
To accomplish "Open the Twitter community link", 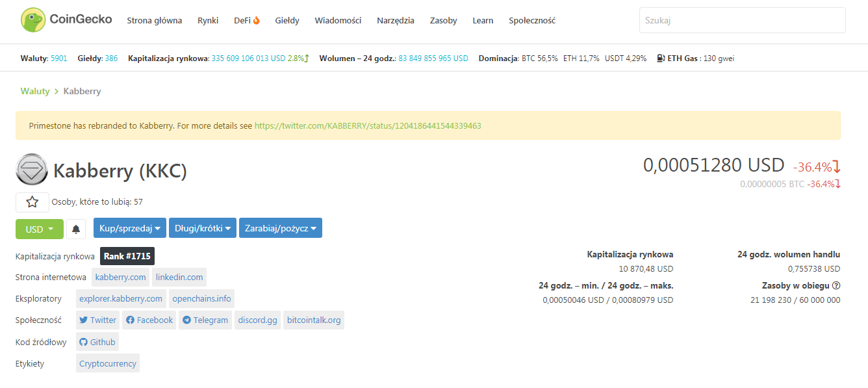I will pyautogui.click(x=98, y=320).
